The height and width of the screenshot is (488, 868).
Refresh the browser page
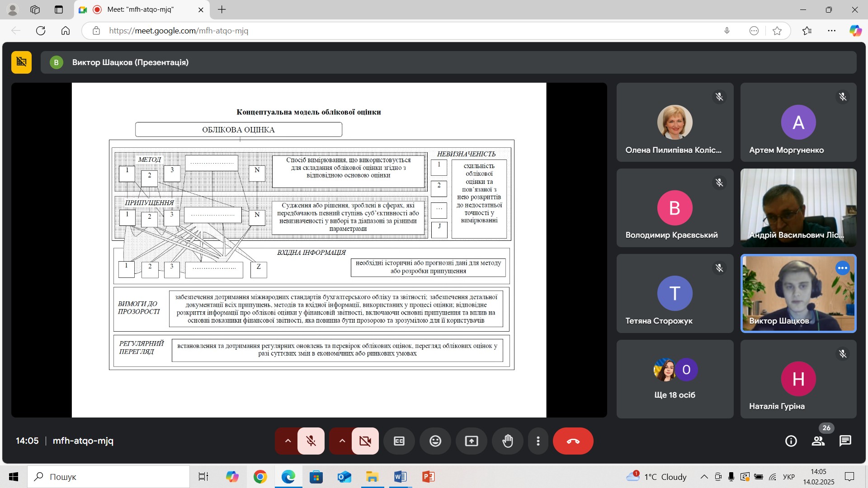point(41,31)
